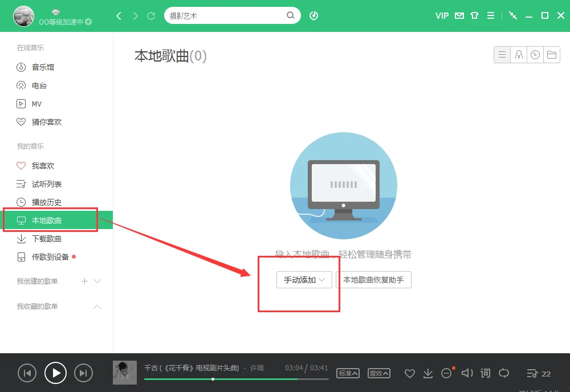Download the current song
Screen dimensions: 570x392
tap(428, 373)
